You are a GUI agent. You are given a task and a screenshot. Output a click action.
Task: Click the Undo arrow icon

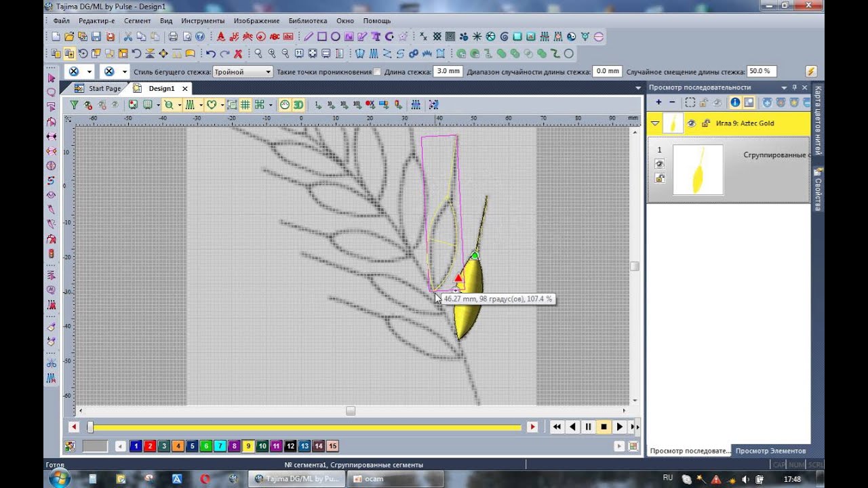pos(211,54)
